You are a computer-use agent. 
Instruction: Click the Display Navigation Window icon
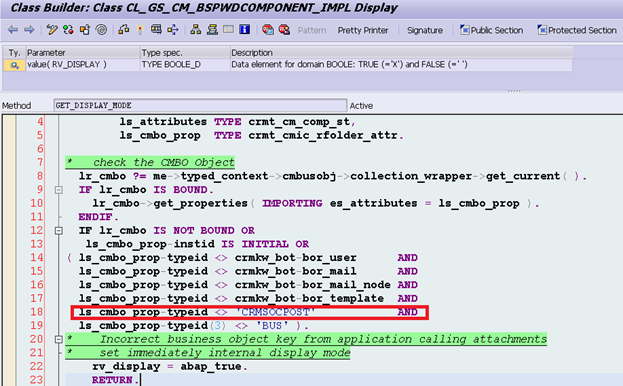(x=212, y=30)
